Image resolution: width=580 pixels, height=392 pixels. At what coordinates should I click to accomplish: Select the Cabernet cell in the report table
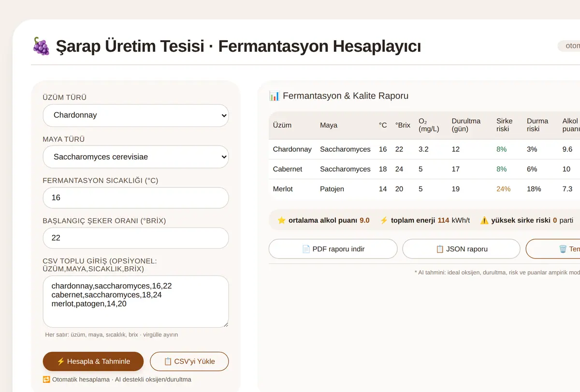click(288, 169)
